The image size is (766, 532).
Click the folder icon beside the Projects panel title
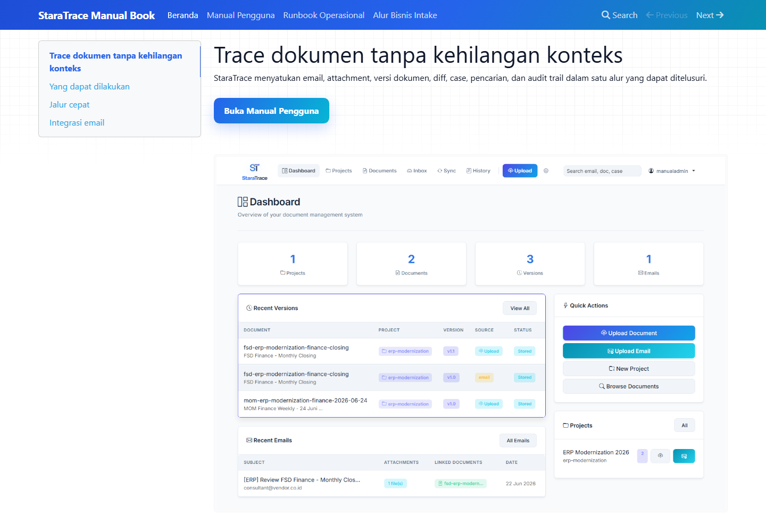point(566,426)
